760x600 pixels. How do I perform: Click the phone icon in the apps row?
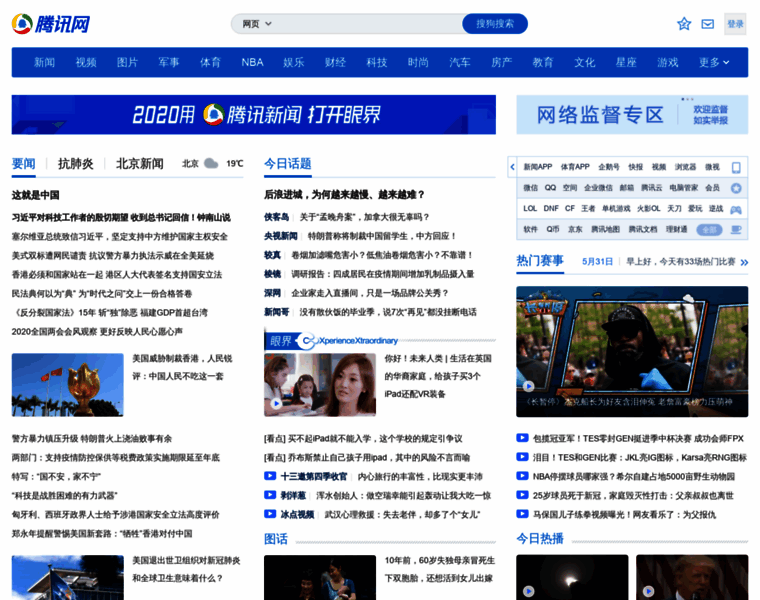[x=736, y=167]
